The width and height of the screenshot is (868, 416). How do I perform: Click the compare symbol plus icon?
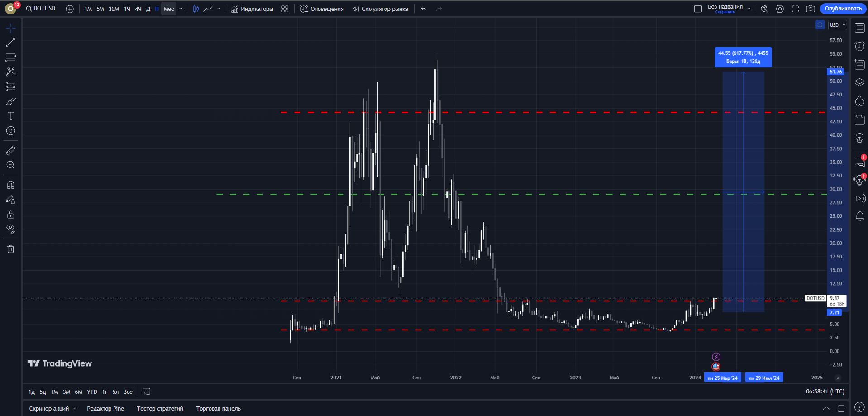(70, 9)
